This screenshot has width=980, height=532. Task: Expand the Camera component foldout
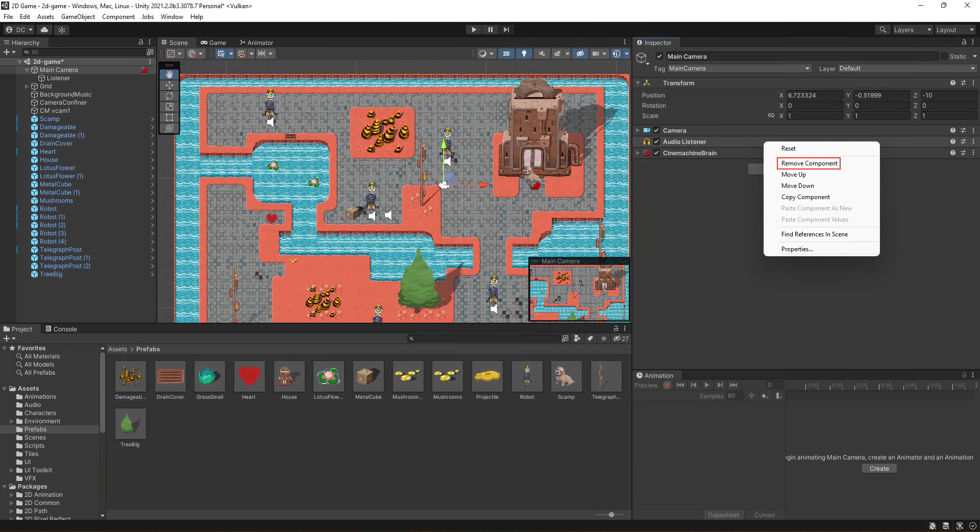click(x=638, y=130)
